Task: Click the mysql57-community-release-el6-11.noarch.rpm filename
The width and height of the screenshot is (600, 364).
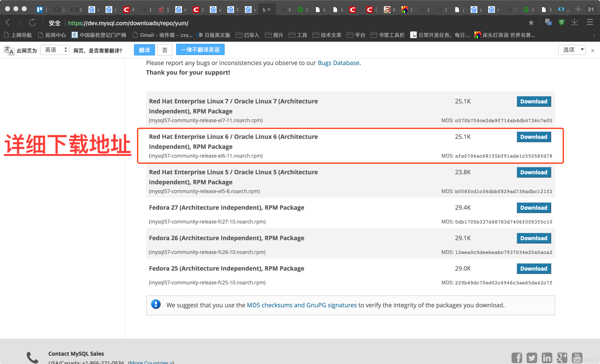Action: pyautogui.click(x=206, y=156)
